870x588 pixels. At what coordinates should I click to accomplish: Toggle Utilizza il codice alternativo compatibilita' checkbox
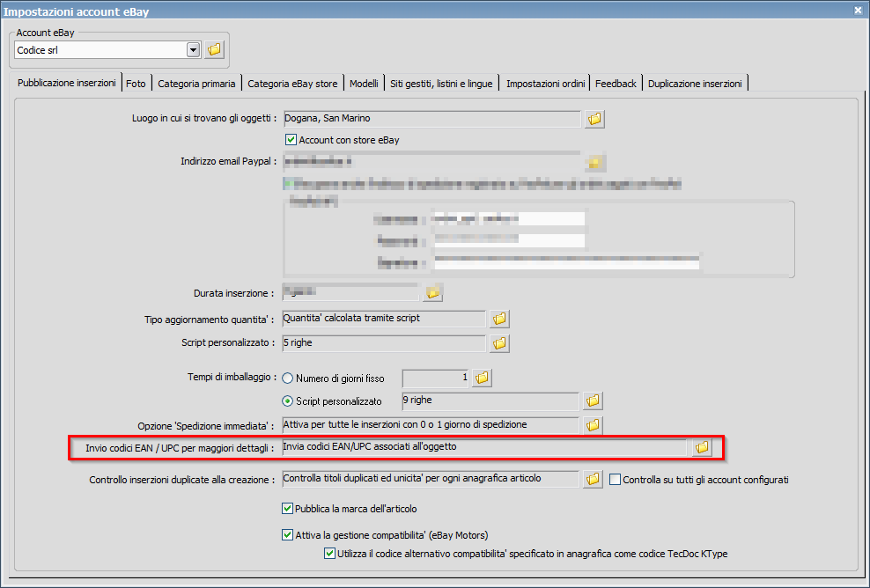pos(329,553)
